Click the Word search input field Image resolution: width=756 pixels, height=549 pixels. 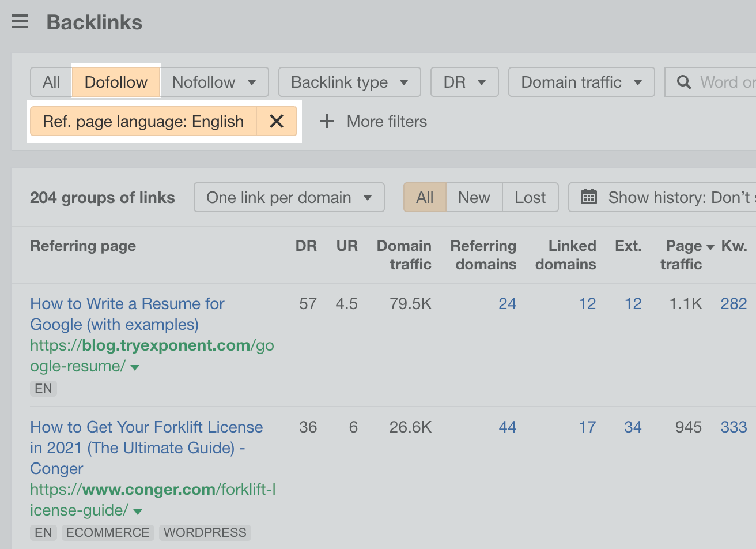(726, 82)
